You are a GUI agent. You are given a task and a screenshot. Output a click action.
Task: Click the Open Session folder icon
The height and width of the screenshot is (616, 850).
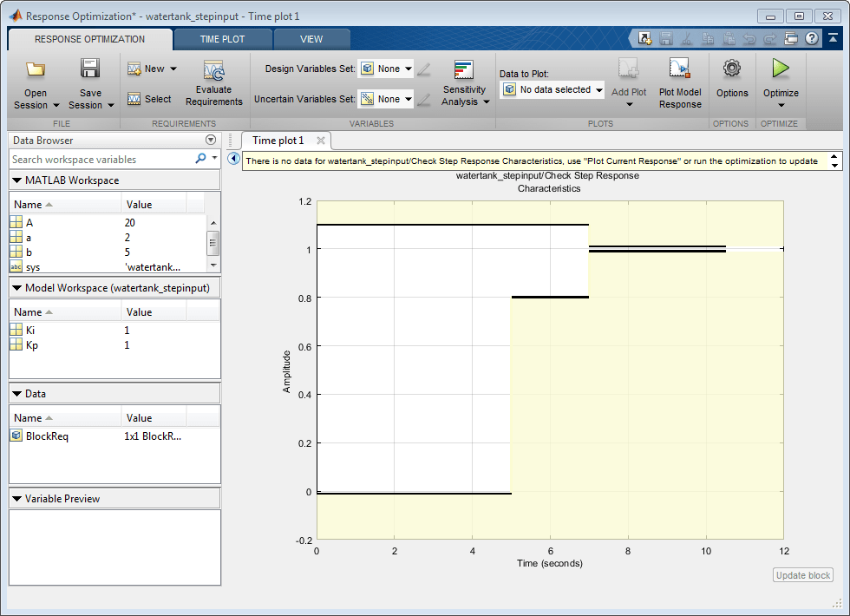(36, 69)
